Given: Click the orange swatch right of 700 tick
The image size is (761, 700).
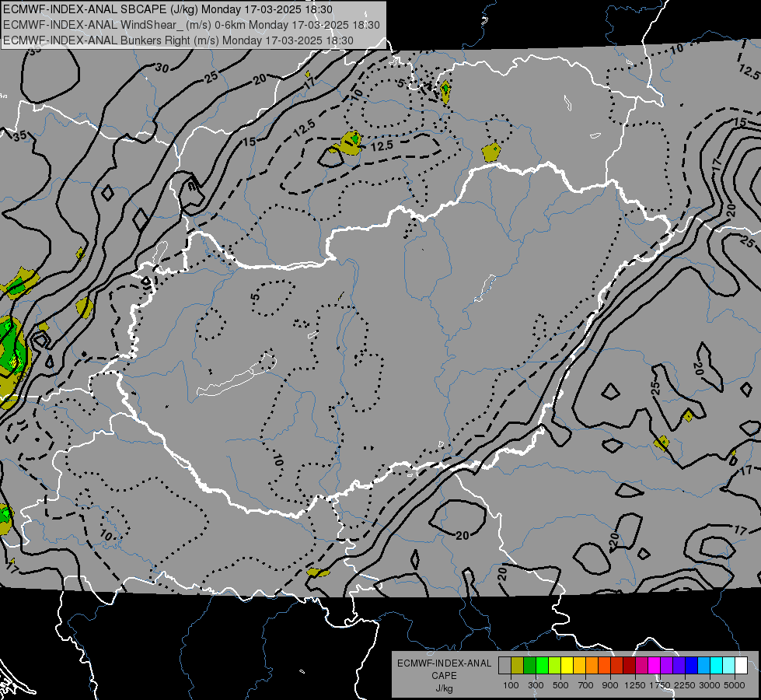Looking at the screenshot, I should (592, 665).
